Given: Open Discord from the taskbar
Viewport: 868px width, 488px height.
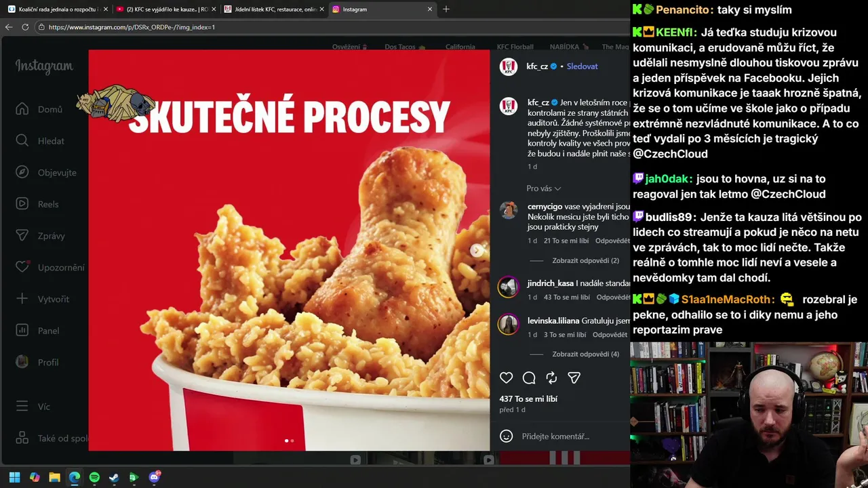Looking at the screenshot, I should [154, 477].
